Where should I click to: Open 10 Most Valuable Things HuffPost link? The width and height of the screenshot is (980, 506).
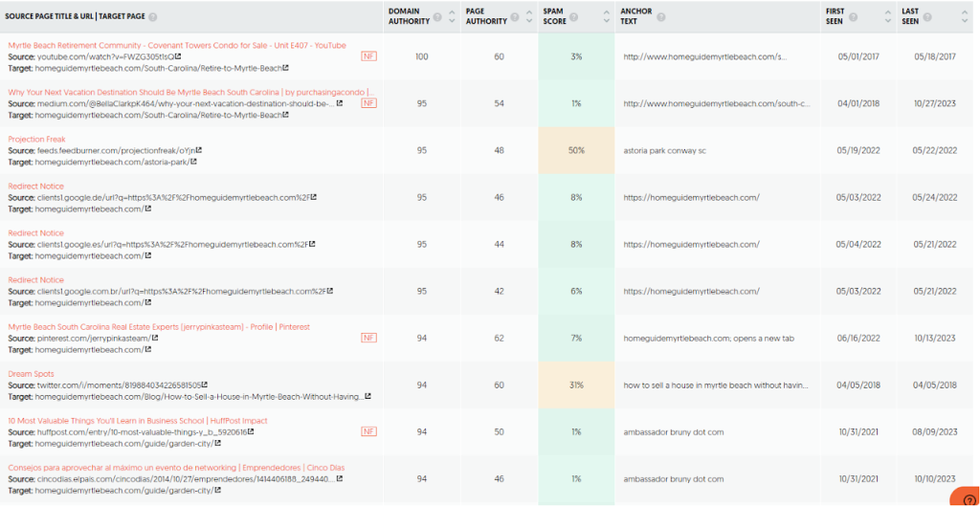pyautogui.click(x=138, y=421)
